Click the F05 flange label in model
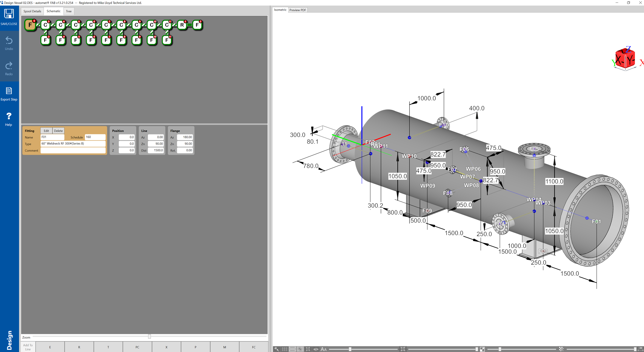The width and height of the screenshot is (644, 352). click(534, 149)
